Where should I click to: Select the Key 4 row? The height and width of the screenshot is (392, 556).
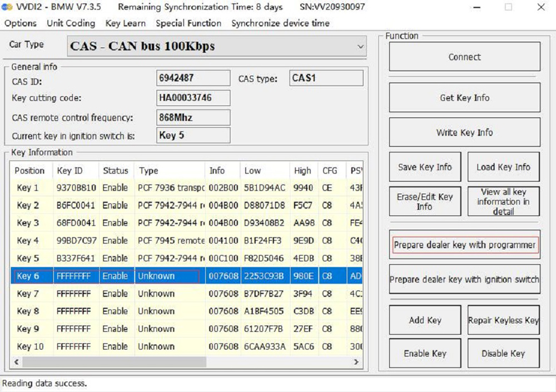[186, 241]
